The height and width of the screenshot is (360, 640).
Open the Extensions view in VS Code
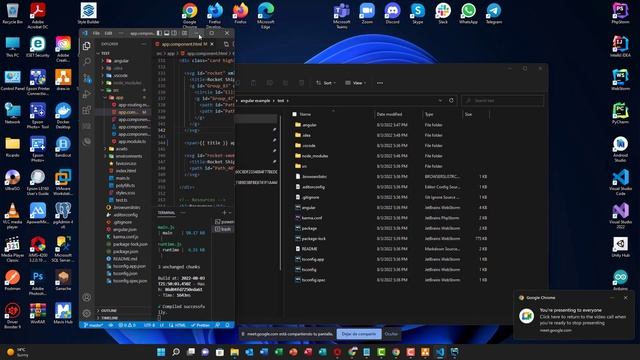tap(87, 110)
